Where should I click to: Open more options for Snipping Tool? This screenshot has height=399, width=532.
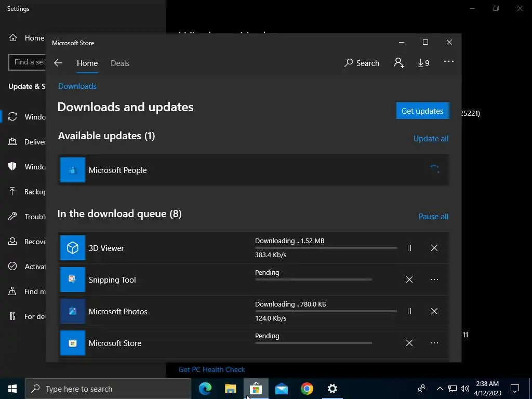(434, 280)
